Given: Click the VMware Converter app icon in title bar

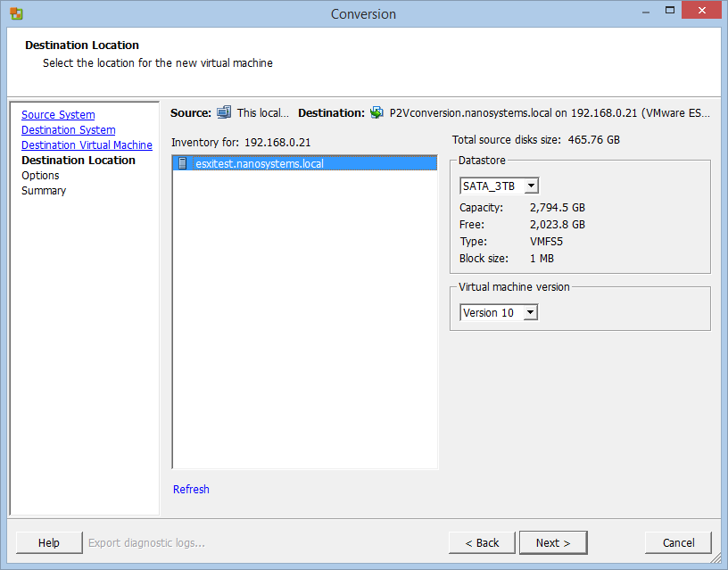Looking at the screenshot, I should coord(16,13).
